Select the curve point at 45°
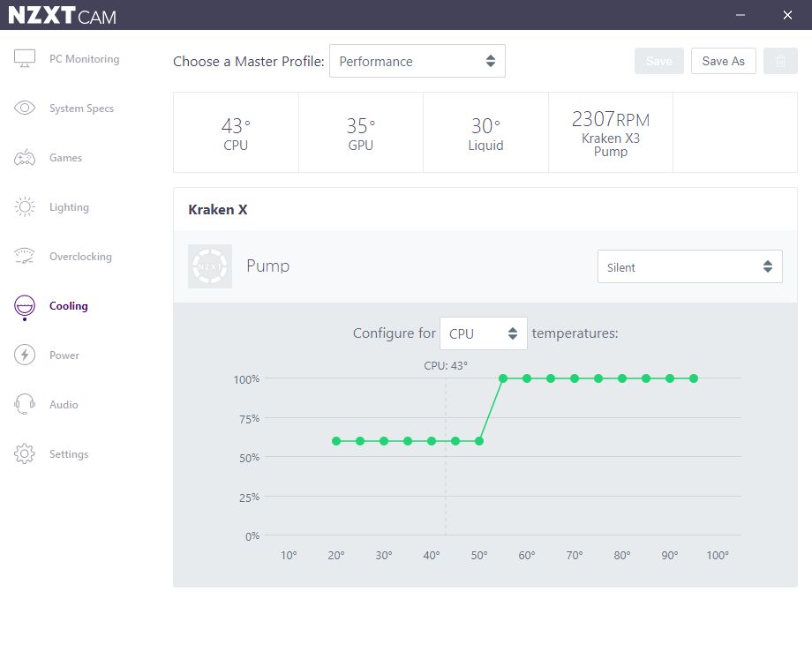 click(x=455, y=441)
